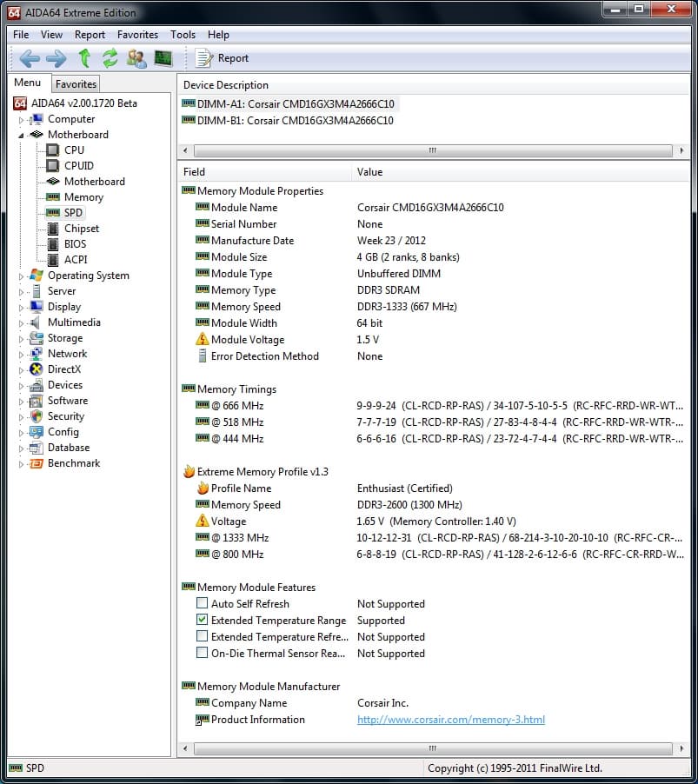Select DIMM-B1 Corsair module entry

click(295, 121)
